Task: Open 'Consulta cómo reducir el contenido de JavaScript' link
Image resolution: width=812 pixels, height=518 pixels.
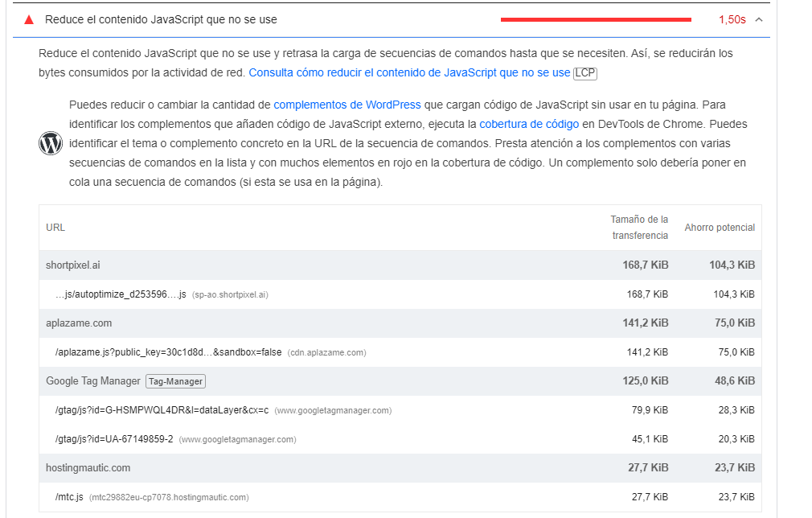Action: coord(409,72)
